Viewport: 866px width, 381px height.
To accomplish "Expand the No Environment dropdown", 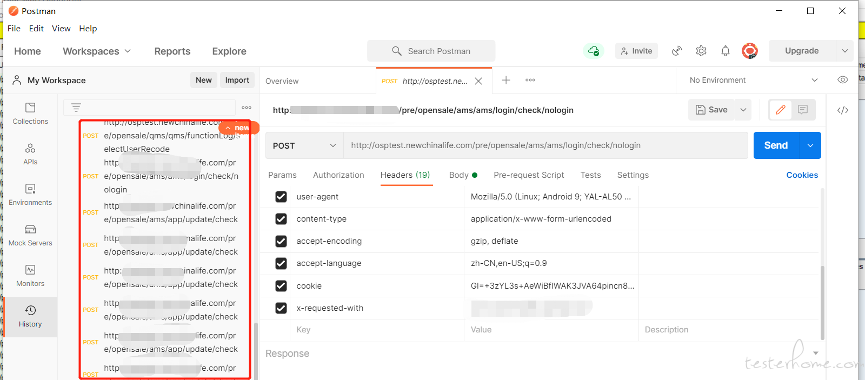I will [x=753, y=80].
